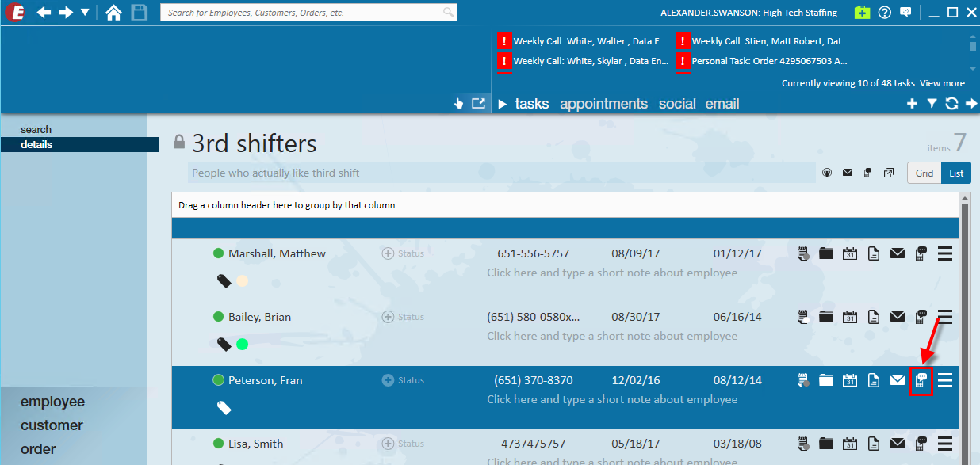This screenshot has width=980, height=465.
Task: Add Status for Lisa, Smith
Action: click(x=404, y=444)
